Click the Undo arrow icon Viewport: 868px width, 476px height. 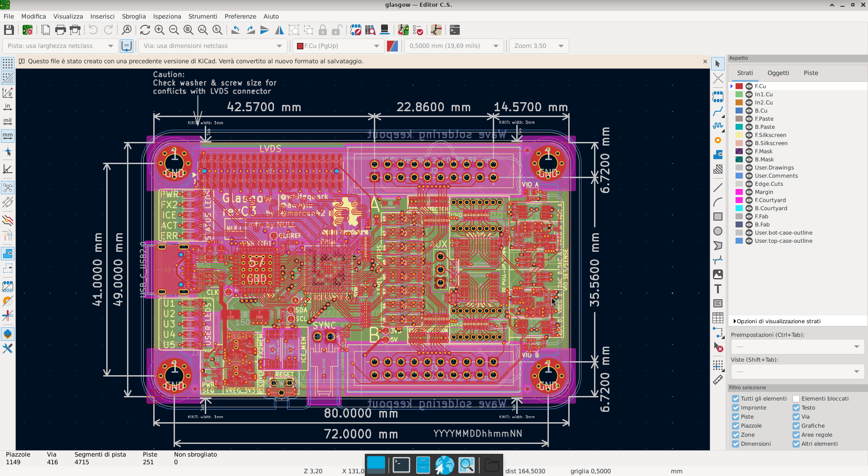(x=93, y=30)
